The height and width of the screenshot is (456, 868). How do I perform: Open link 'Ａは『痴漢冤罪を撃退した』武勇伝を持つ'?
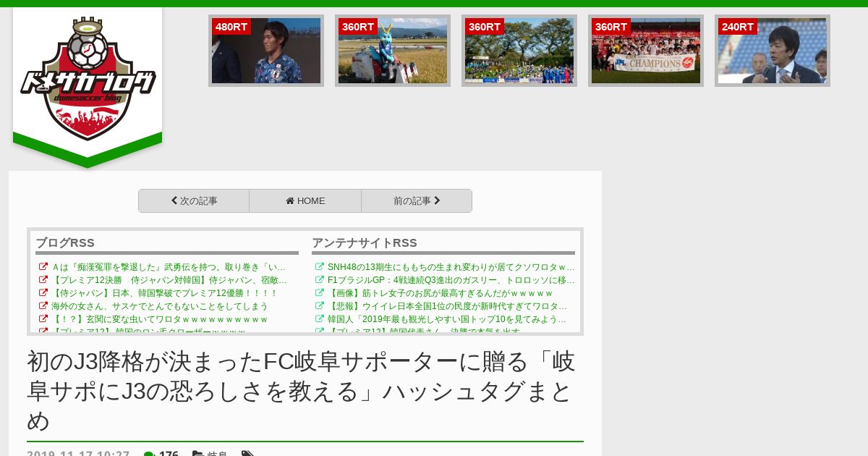click(x=169, y=267)
